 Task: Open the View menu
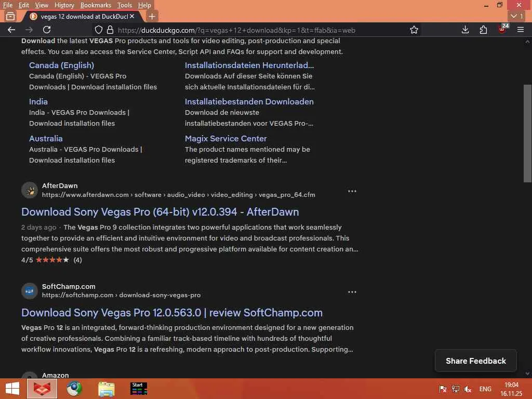point(42,5)
